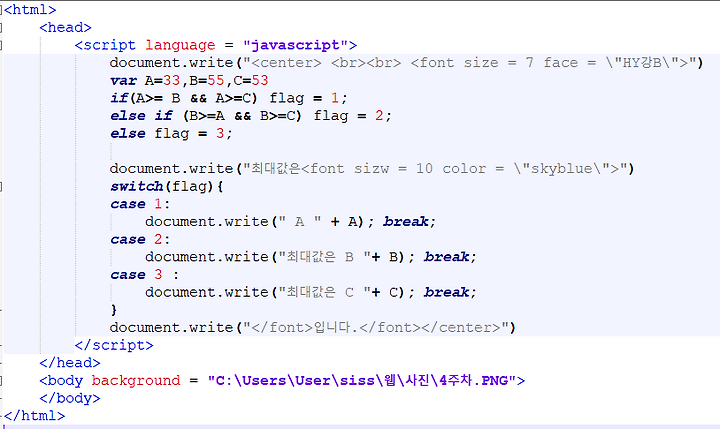Viewport: 720px width, 429px height.
Task: Click the value 55 assigned to B
Action: [215, 80]
